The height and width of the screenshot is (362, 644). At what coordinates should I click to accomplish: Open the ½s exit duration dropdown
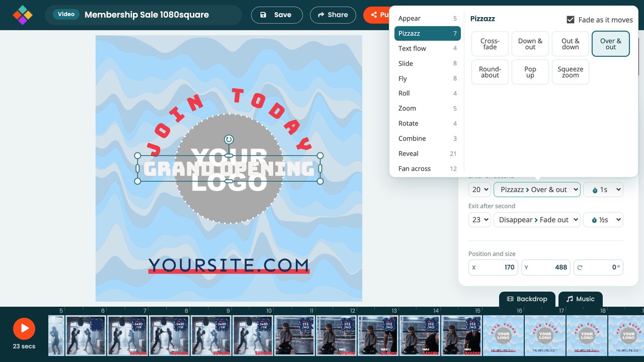click(603, 220)
